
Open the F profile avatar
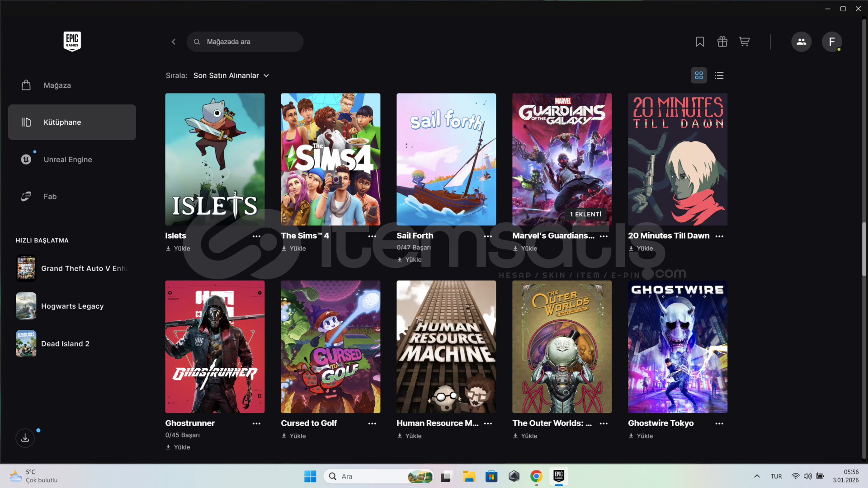coord(831,42)
